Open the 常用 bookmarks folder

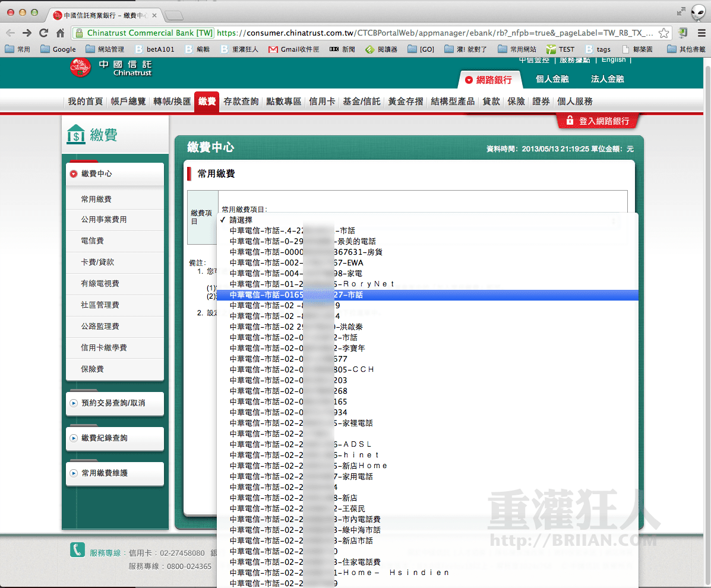[18, 49]
